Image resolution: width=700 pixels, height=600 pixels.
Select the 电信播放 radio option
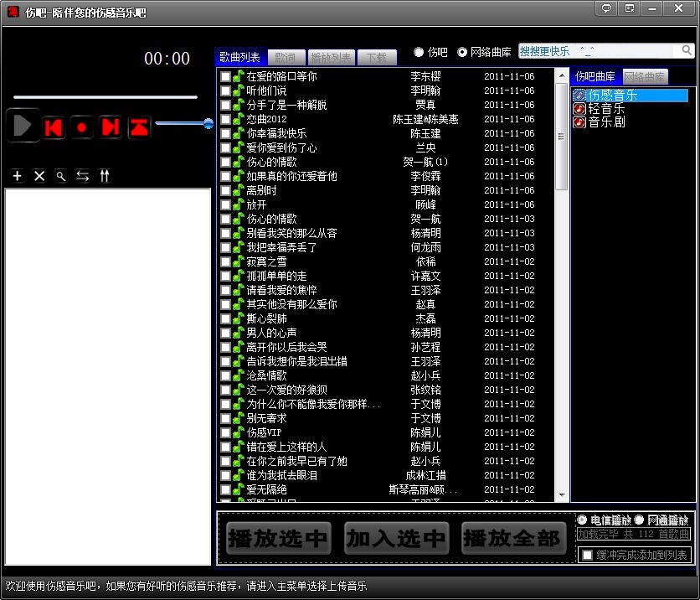583,520
